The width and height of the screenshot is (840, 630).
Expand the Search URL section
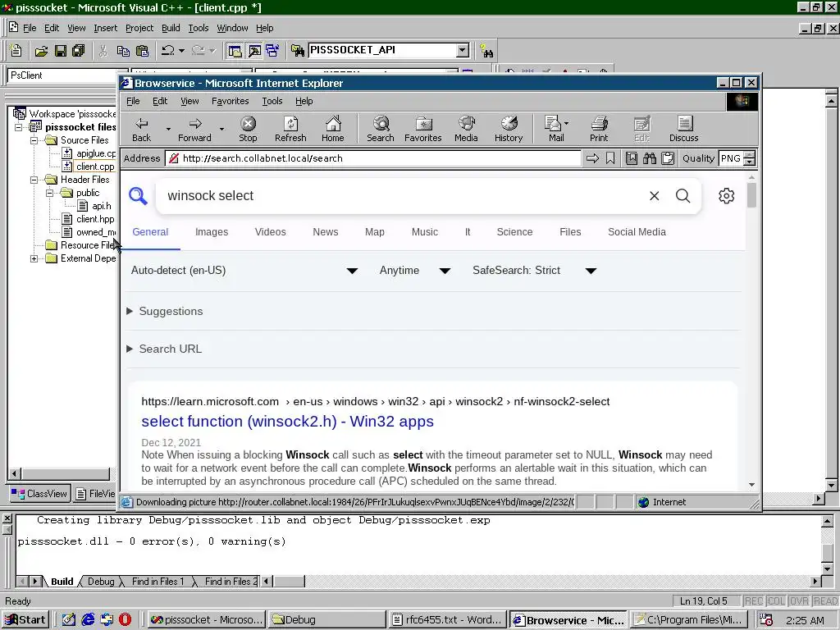click(x=164, y=349)
